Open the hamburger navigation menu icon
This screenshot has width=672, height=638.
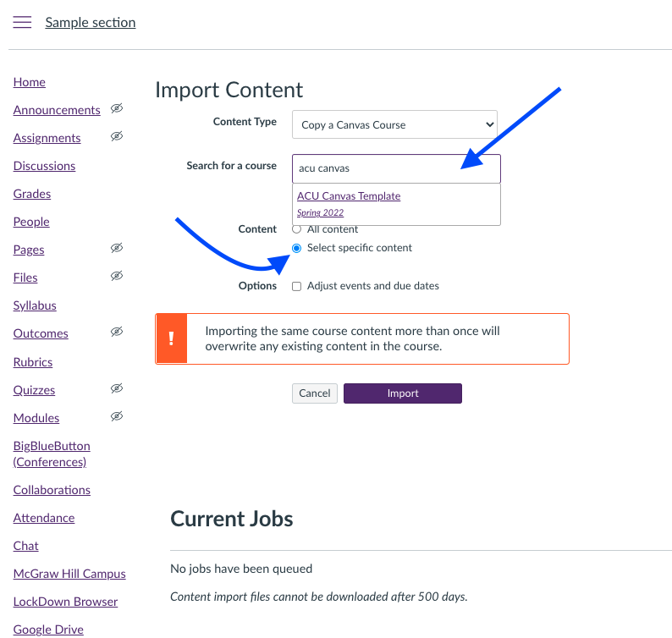22,23
